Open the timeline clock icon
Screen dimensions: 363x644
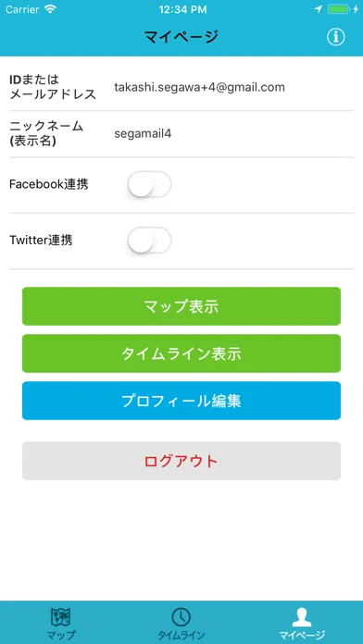point(181,617)
